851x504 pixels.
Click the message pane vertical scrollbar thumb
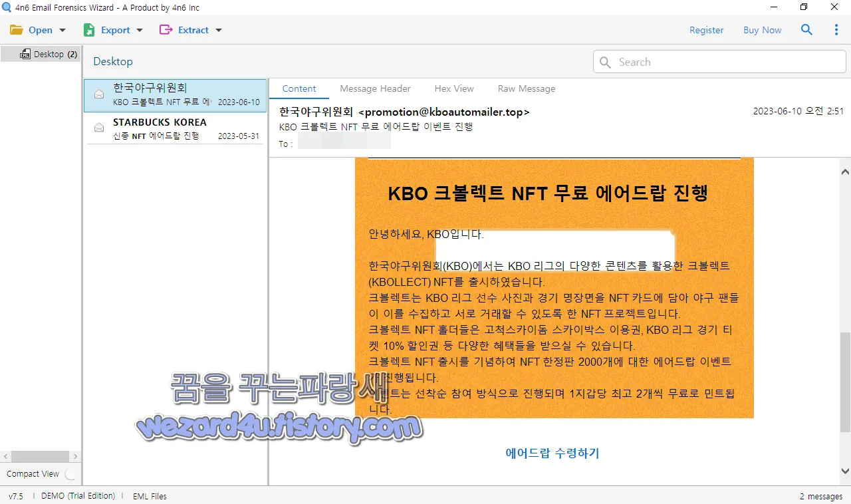pos(845,382)
